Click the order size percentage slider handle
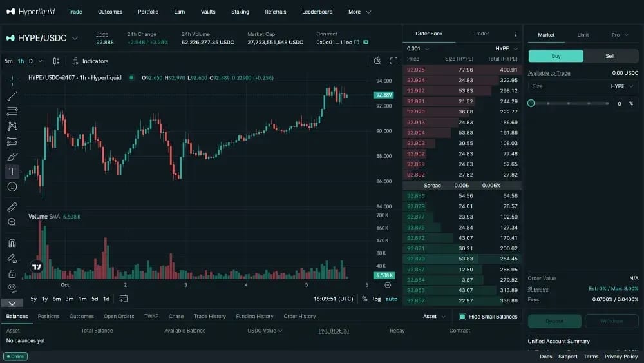The image size is (644, 363). 531,103
